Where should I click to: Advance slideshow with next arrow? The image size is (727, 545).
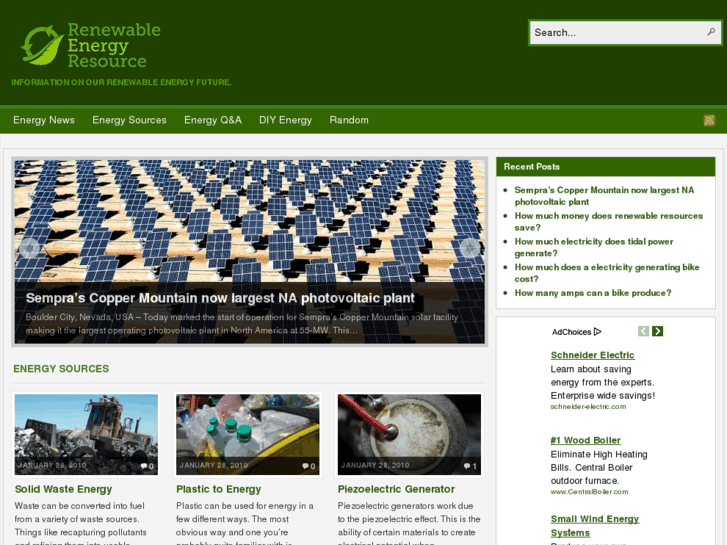[x=470, y=248]
